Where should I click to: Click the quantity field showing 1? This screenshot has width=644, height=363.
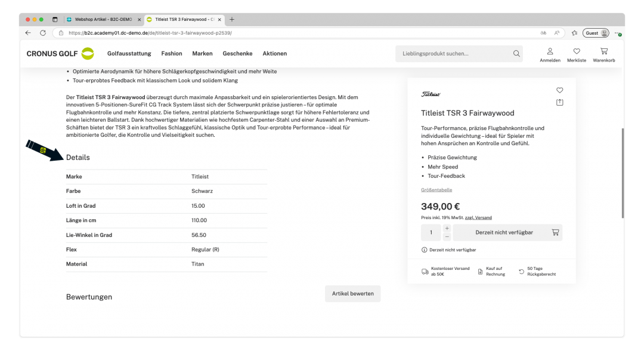pos(431,232)
